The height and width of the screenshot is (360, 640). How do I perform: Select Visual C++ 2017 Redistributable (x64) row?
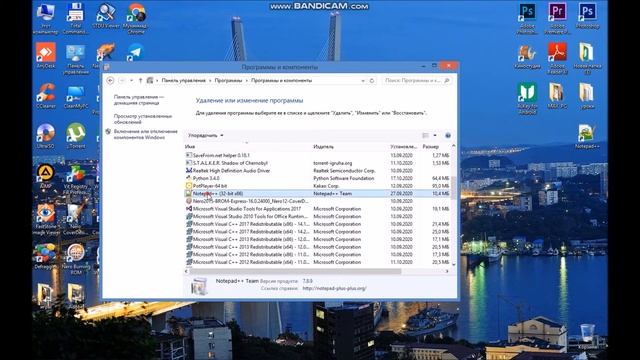[318, 231]
